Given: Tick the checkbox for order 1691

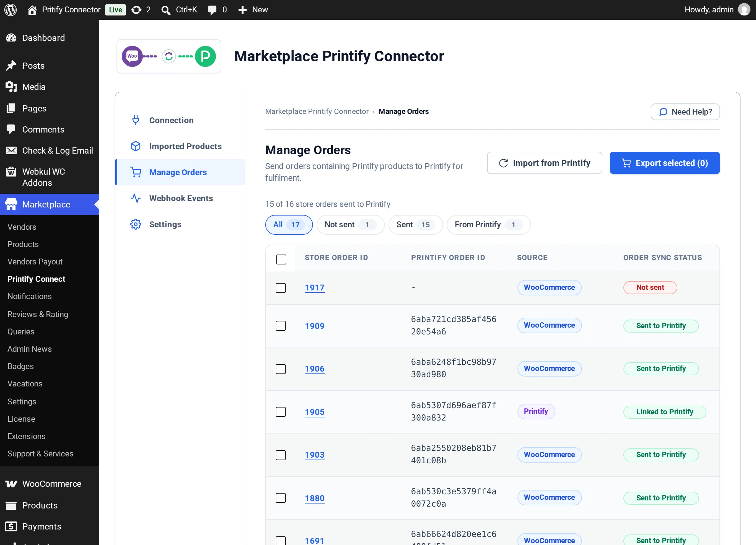Looking at the screenshot, I should tap(281, 540).
